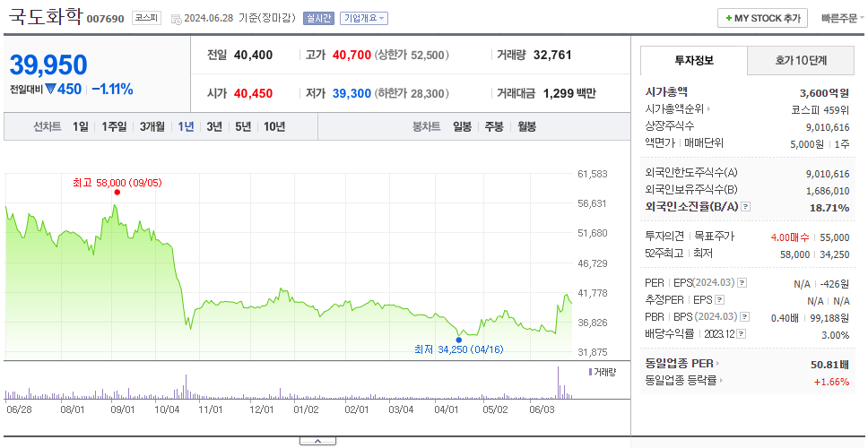Click the 전일 value 40,400
The height and width of the screenshot is (448, 868).
[253, 56]
